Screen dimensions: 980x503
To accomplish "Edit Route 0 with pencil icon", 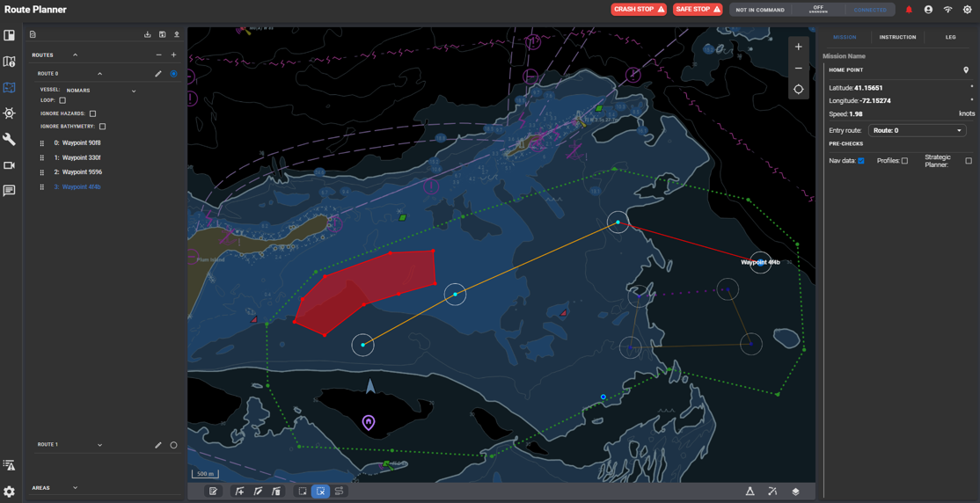I will [x=158, y=74].
